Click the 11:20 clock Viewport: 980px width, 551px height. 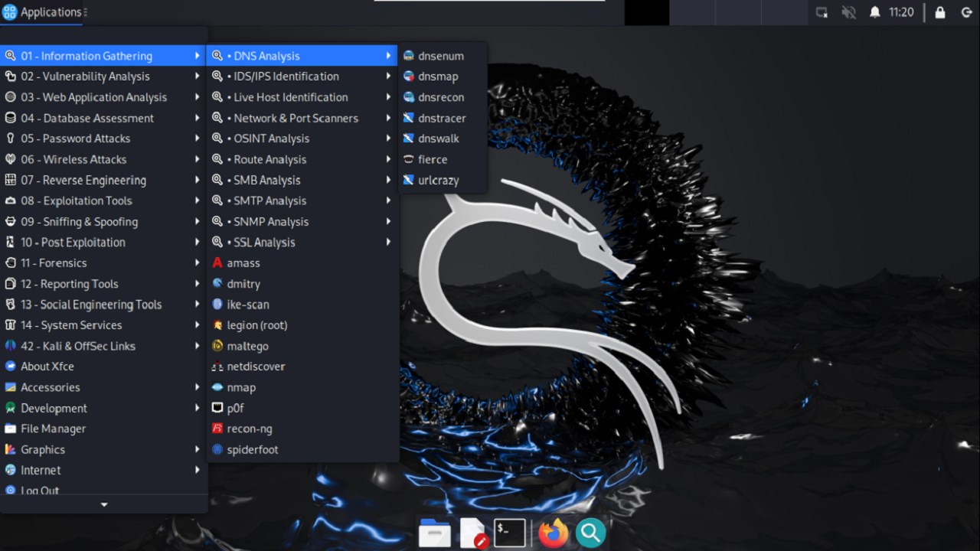(x=901, y=12)
